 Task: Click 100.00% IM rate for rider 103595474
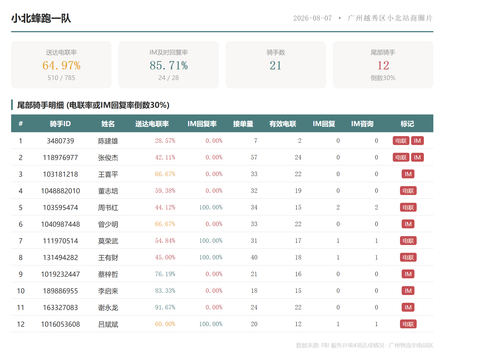point(211,207)
